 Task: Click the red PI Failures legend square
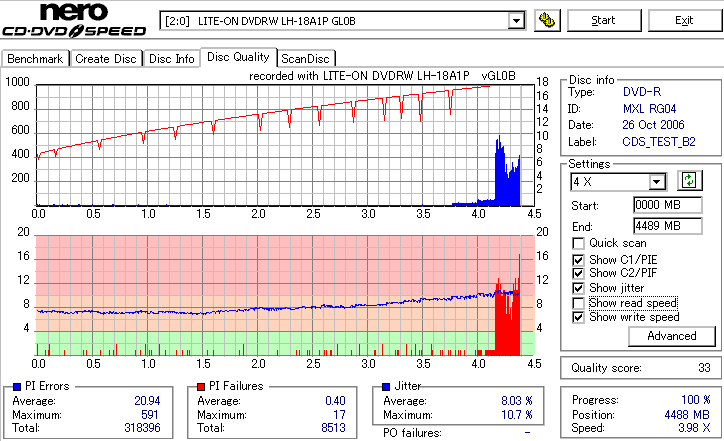201,387
